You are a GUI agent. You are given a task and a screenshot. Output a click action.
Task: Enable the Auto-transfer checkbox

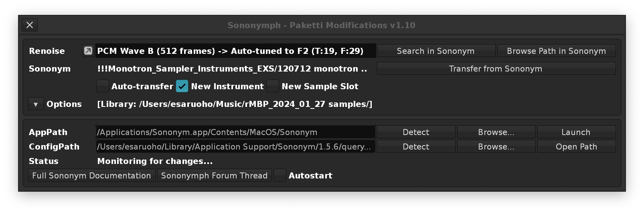[x=103, y=86]
